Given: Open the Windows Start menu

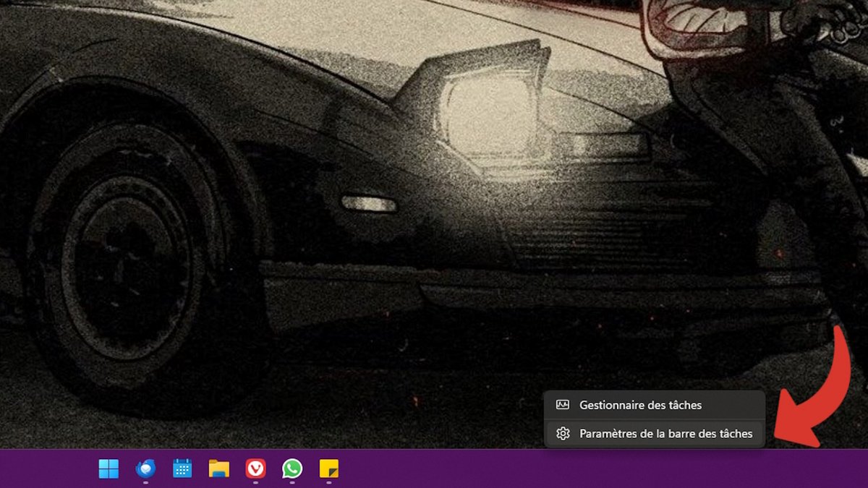Looking at the screenshot, I should coord(109,469).
